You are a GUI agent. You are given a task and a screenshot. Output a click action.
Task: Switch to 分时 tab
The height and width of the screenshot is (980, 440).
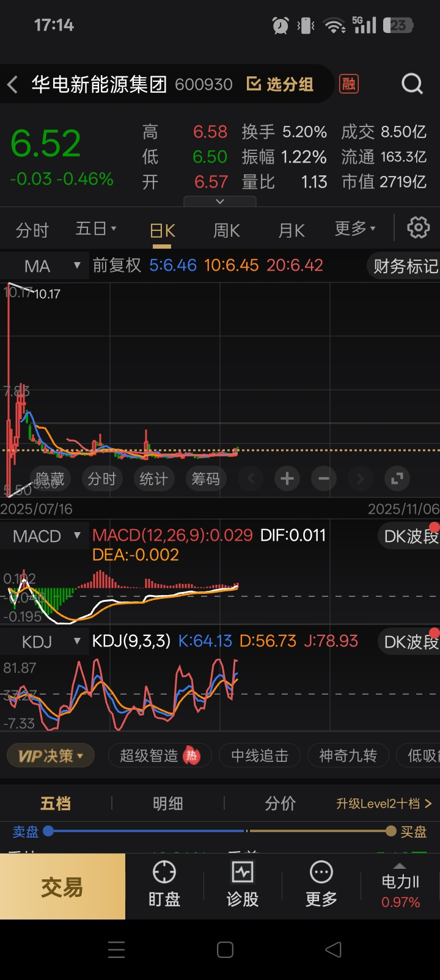[x=32, y=230]
